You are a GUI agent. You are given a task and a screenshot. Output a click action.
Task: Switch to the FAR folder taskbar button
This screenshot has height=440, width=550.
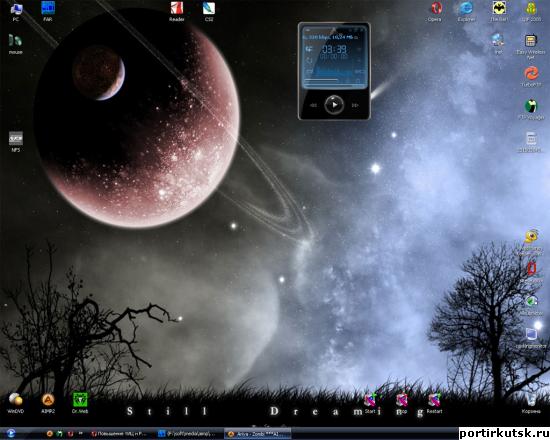pos(187,434)
